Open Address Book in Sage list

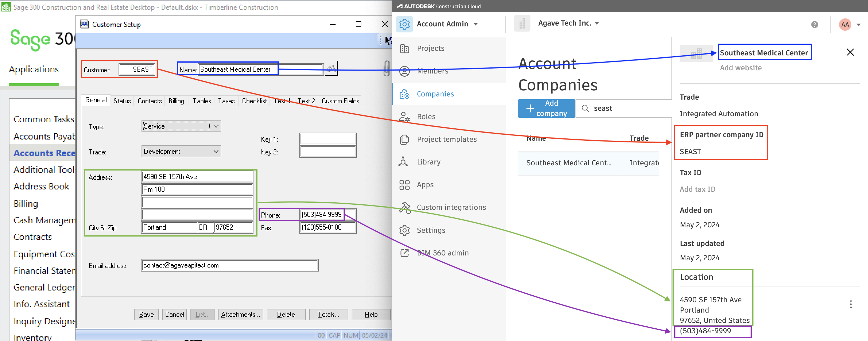click(x=41, y=186)
